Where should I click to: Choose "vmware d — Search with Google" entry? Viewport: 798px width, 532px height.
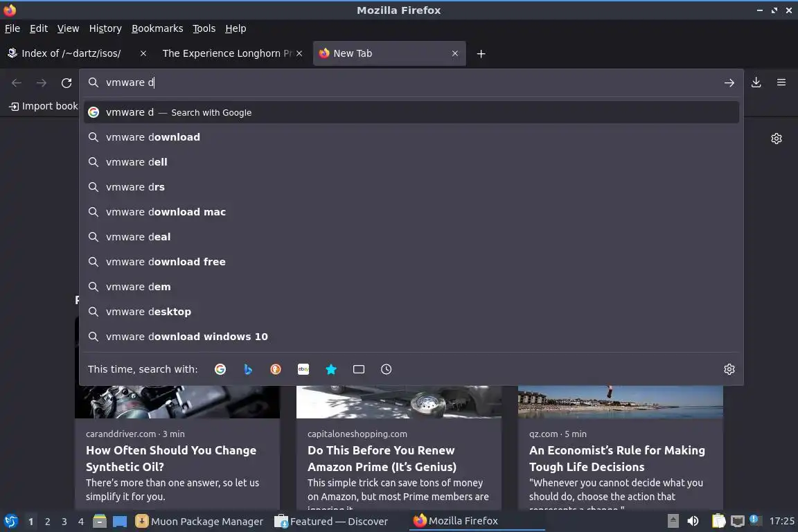pyautogui.click(x=411, y=112)
